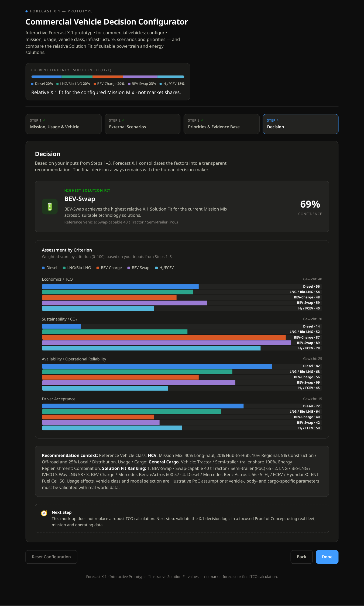Click the "Highest Solution Fit" label

(x=87, y=190)
